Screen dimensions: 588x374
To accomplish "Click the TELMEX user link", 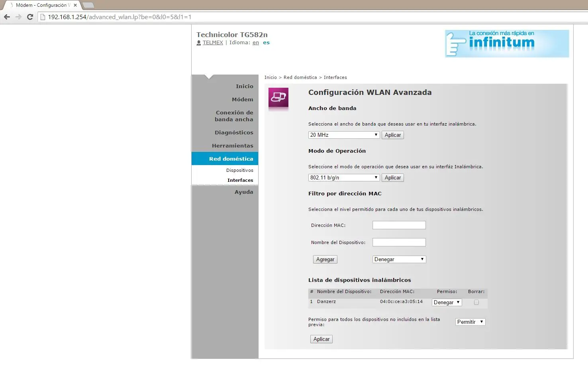I will pos(213,43).
